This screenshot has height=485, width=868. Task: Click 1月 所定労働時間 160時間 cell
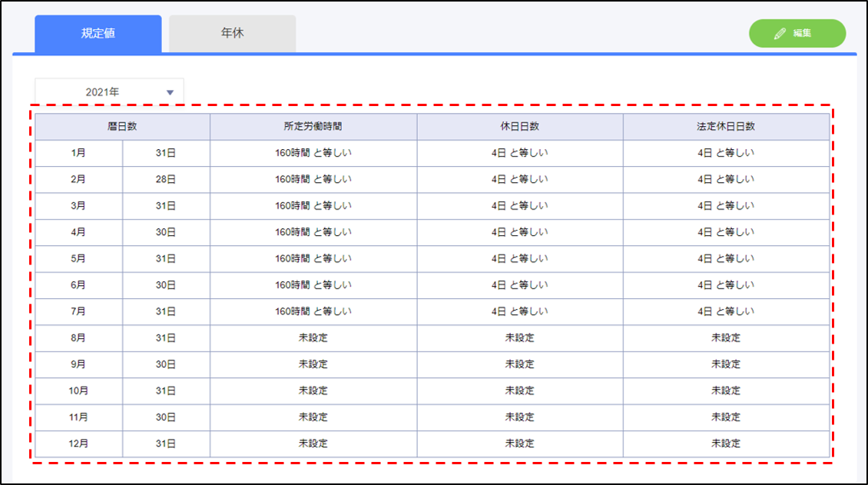[313, 154]
